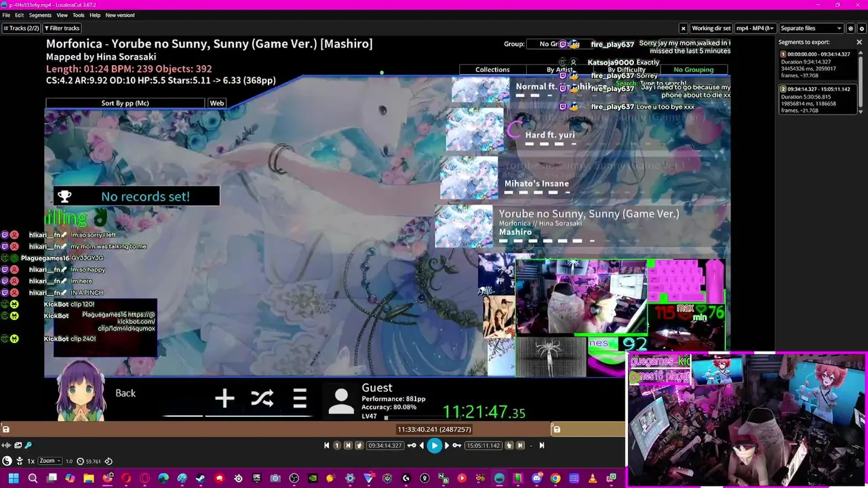868x488 pixels.
Task: Open the Separate files merge mode dropdown
Action: 811,28
